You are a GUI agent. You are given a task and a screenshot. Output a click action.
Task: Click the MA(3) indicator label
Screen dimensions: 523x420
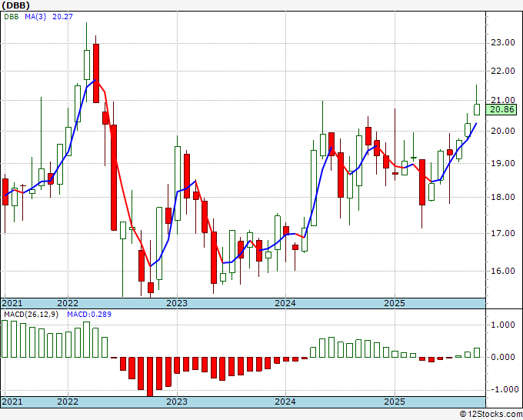[x=35, y=16]
